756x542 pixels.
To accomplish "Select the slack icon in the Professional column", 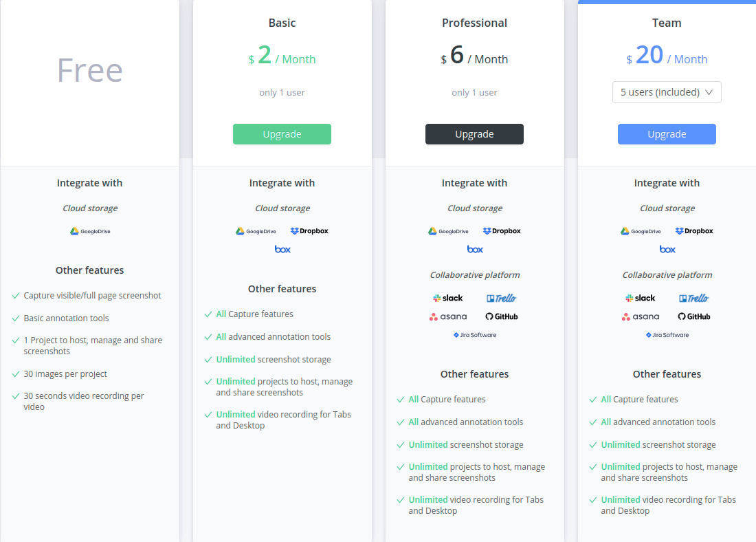I will point(447,298).
